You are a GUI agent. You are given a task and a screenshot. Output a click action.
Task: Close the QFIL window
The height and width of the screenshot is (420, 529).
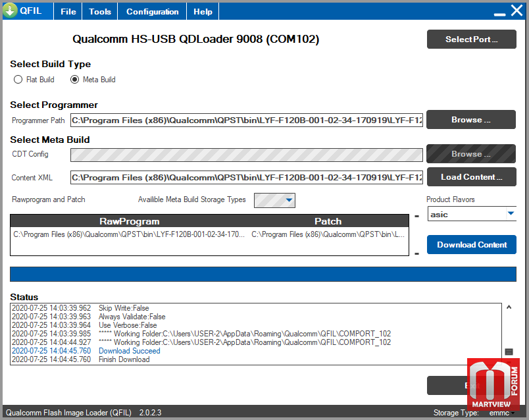pyautogui.click(x=517, y=11)
